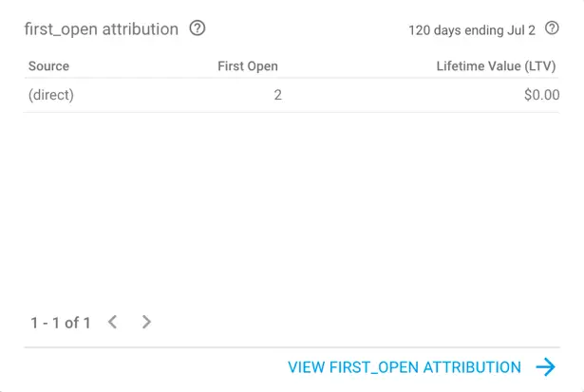
Task: Go to previous page of results
Action: [112, 322]
